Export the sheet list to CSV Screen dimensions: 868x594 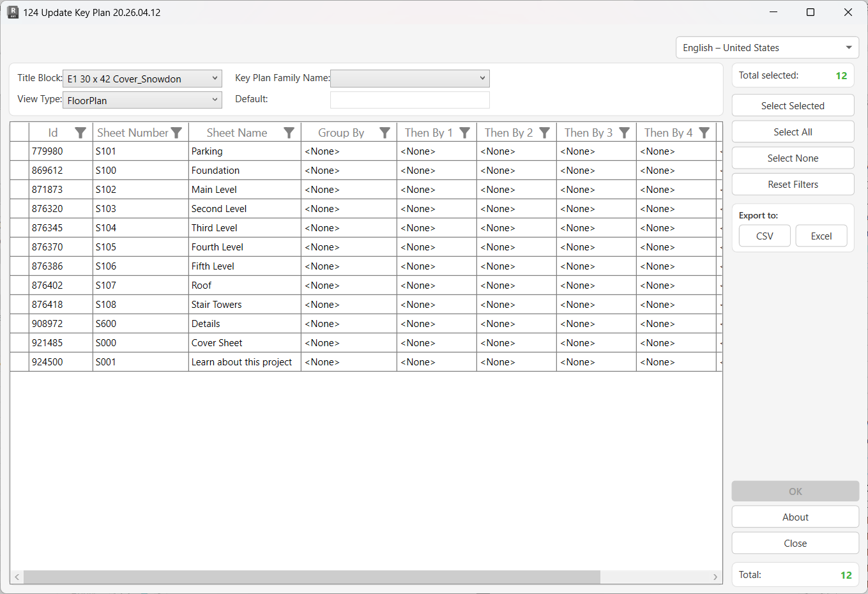tap(765, 236)
